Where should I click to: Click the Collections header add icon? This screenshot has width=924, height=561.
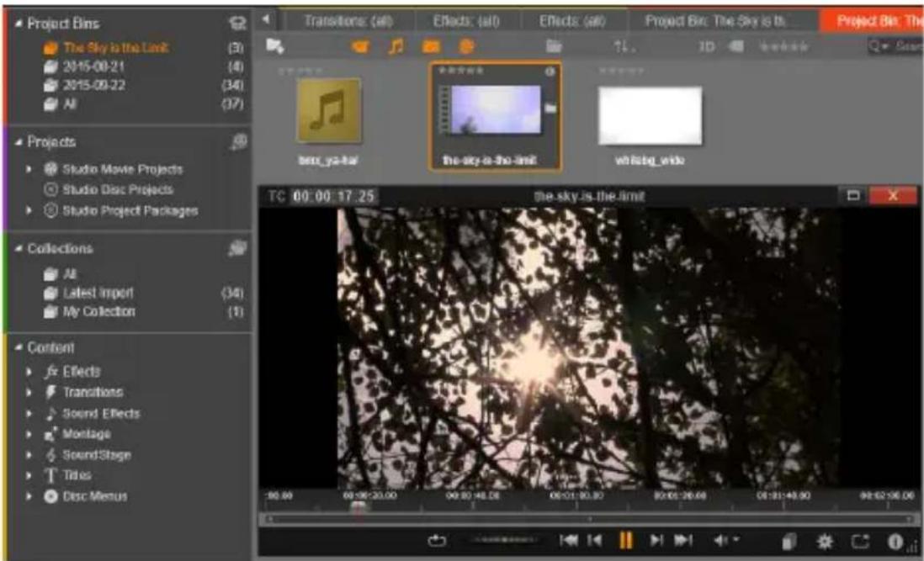237,248
